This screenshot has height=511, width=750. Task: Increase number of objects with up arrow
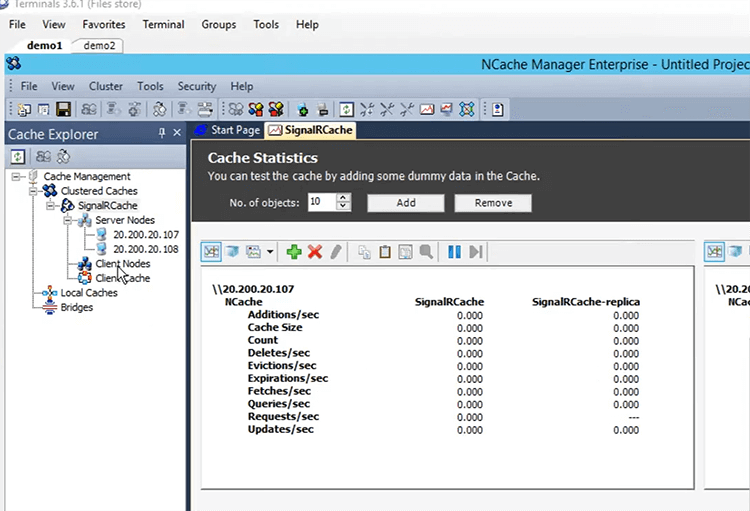[342, 198]
